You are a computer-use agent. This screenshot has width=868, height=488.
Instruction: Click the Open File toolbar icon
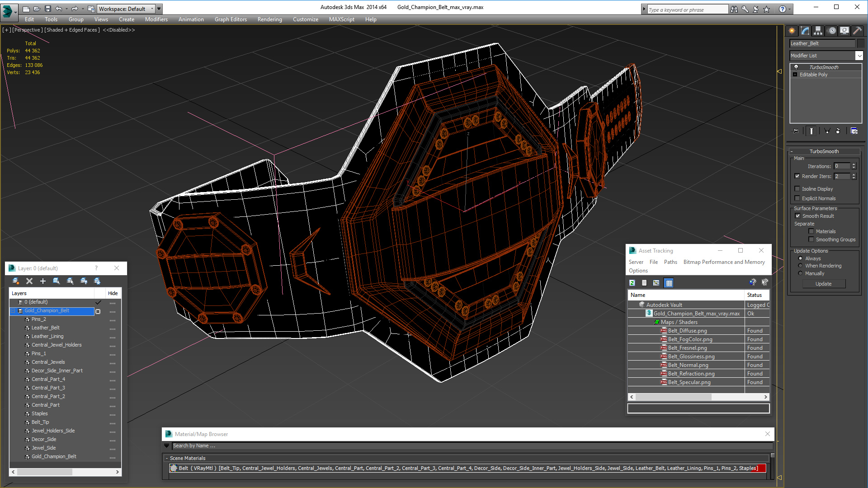pos(37,9)
